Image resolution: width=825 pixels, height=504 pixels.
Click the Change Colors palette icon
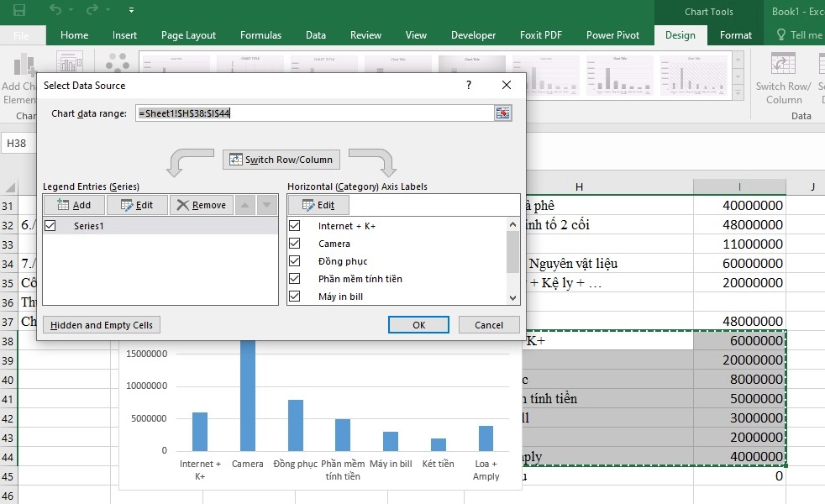pos(118,63)
